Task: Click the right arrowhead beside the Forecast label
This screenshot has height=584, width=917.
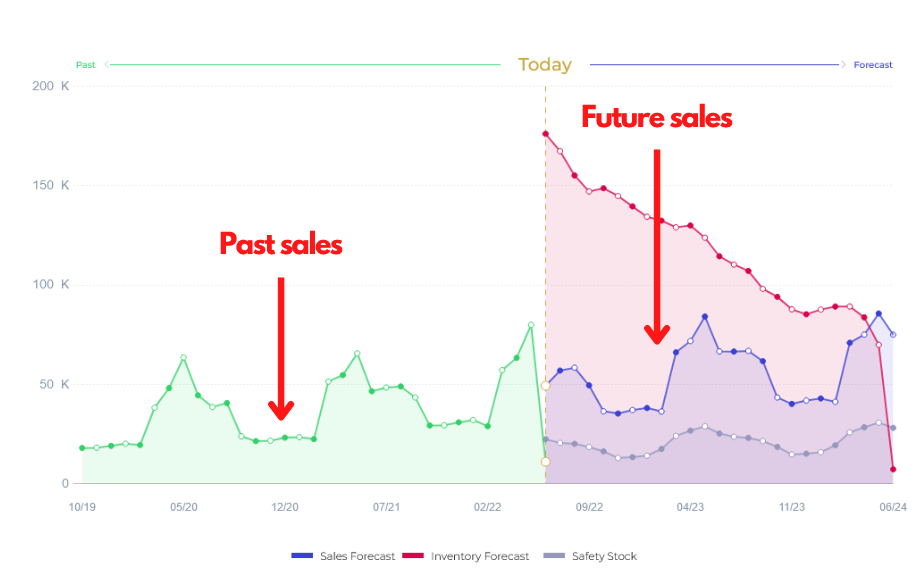Action: (842, 65)
